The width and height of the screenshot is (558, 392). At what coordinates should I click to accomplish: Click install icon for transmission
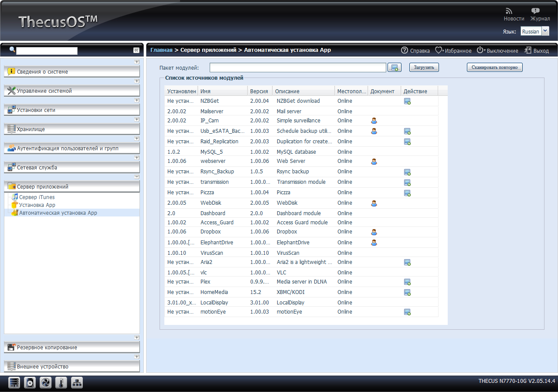407,182
